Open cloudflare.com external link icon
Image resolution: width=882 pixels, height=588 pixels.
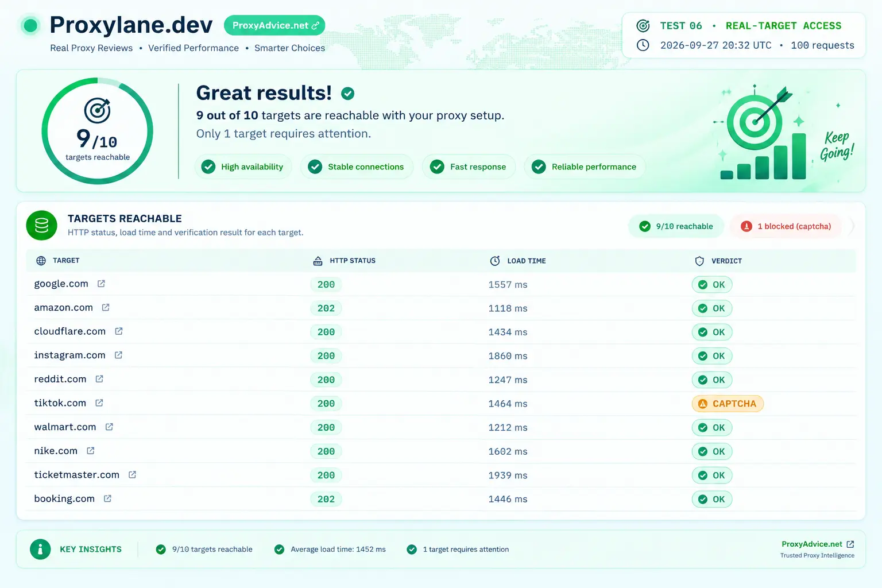119,331
